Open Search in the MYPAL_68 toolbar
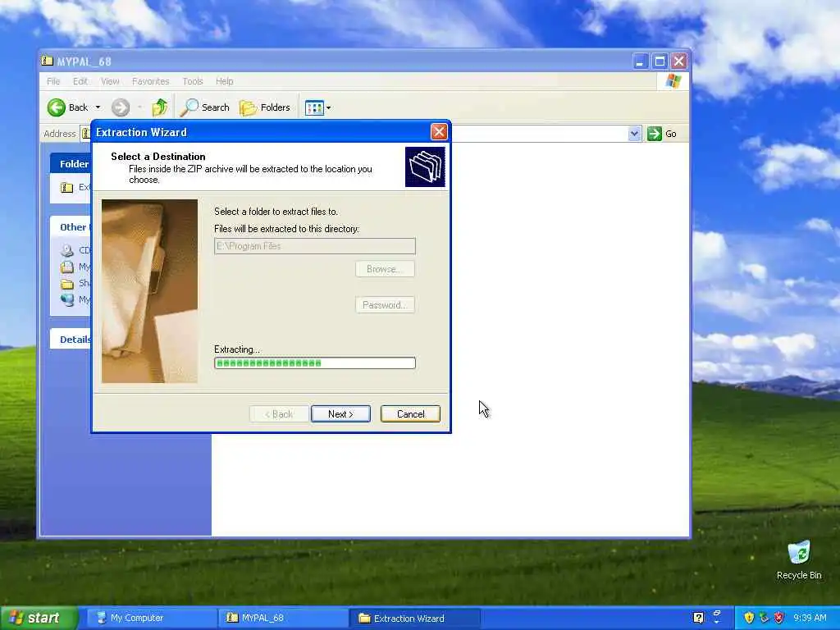840x630 pixels. [204, 107]
